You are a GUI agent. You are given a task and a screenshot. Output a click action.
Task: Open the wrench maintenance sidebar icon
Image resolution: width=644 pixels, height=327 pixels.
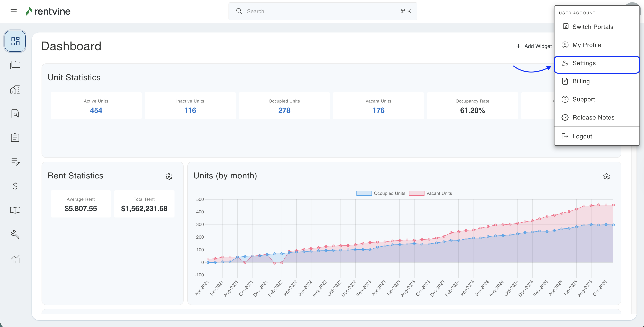15,234
